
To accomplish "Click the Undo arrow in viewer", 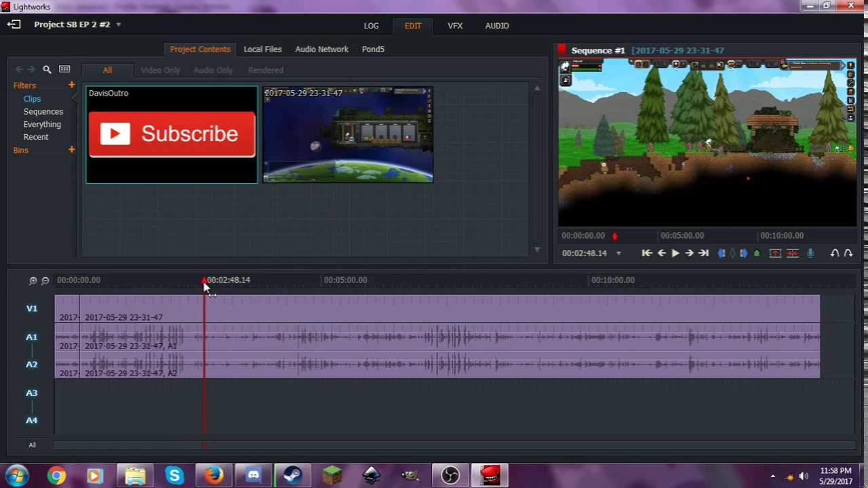I will pos(835,253).
